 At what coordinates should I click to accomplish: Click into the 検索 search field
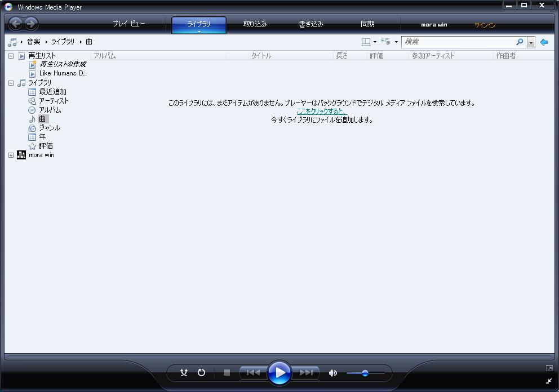(459, 42)
